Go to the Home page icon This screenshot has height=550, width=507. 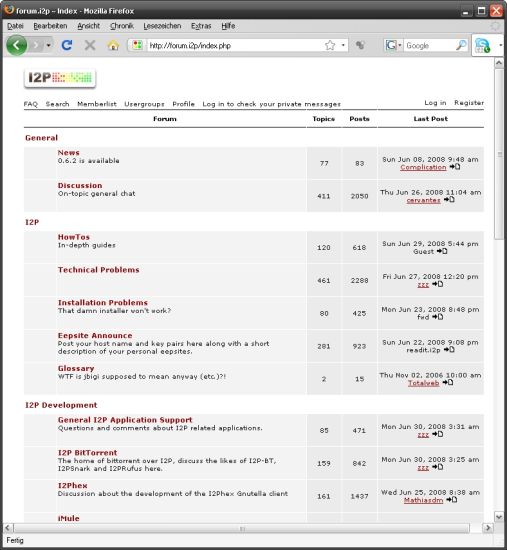coord(113,45)
